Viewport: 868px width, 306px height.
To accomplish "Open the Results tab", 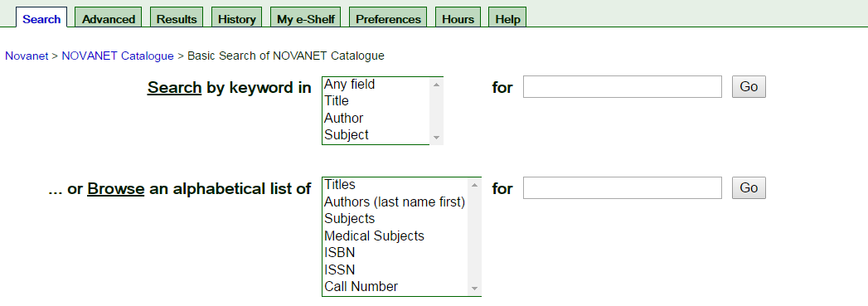I will [x=177, y=18].
